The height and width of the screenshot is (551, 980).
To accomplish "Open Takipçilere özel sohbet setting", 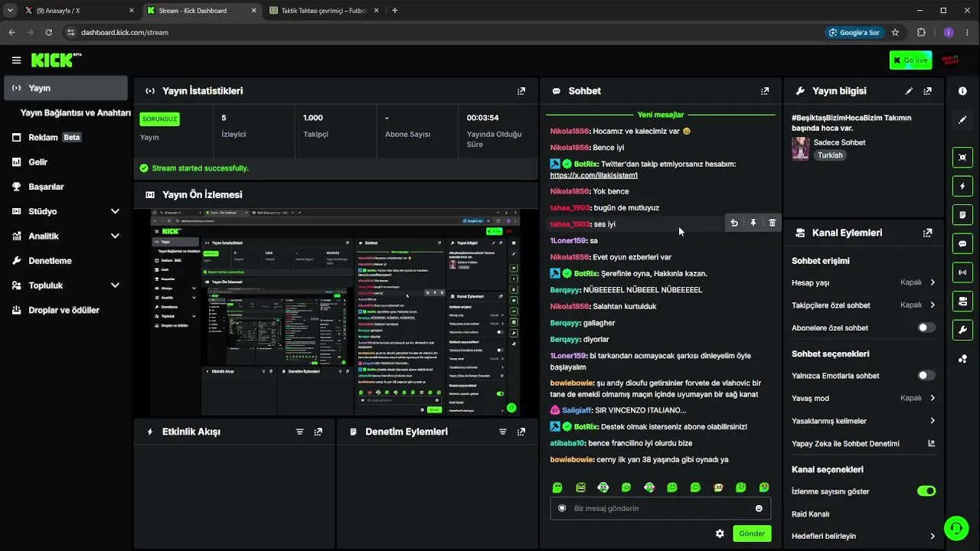I will pos(864,305).
